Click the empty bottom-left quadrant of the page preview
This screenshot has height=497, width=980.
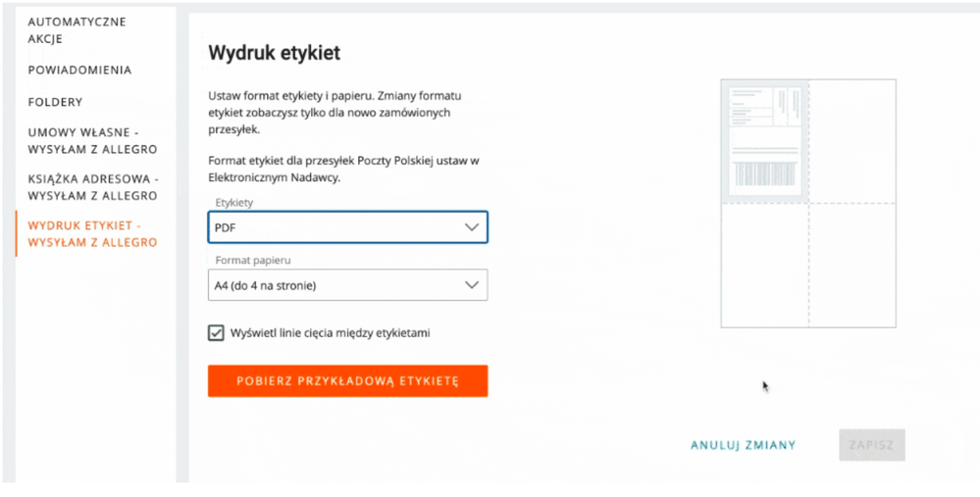(x=765, y=265)
